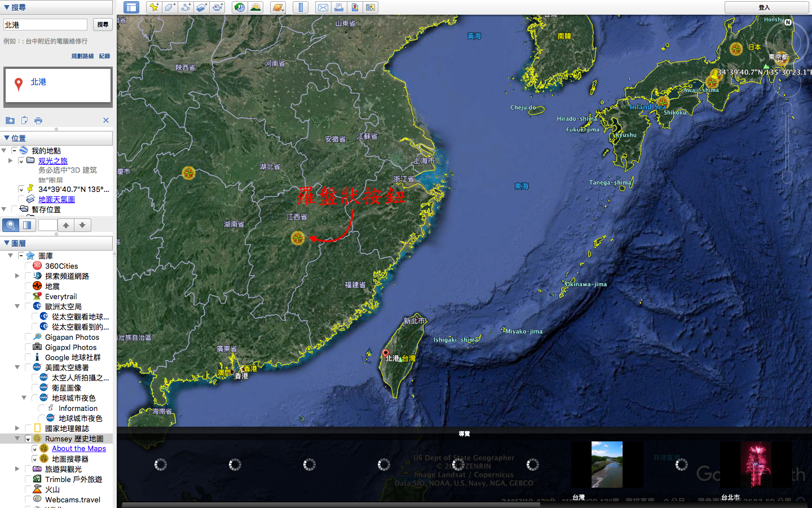This screenshot has width=812, height=508.
Task: Click the view in Google Maps icon
Action: tap(355, 7)
